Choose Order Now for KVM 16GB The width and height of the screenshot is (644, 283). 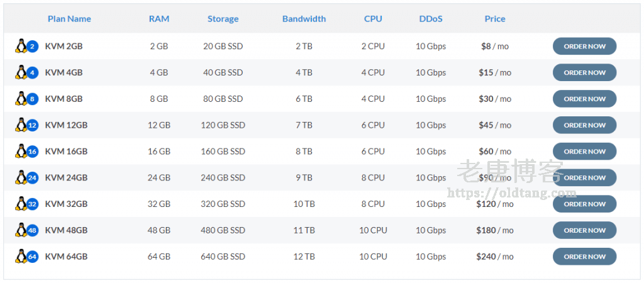[584, 152]
